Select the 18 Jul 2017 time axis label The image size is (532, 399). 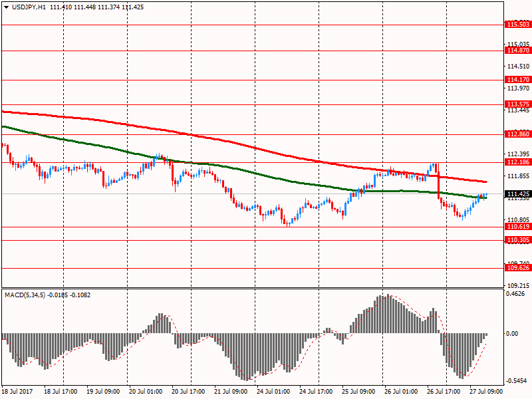(x=17, y=392)
